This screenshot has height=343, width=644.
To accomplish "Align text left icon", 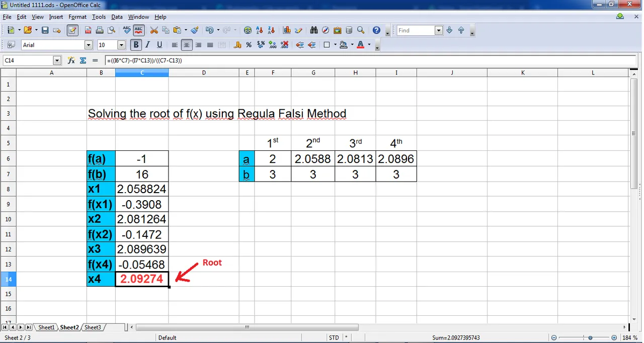I will (x=175, y=45).
